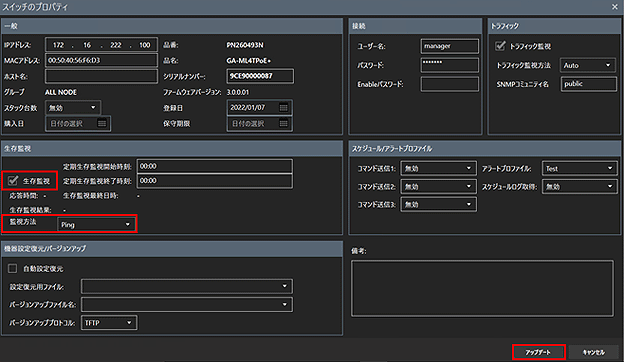Toggle the トラフィック監視 checkbox
This screenshot has height=362, width=624.
point(500,46)
